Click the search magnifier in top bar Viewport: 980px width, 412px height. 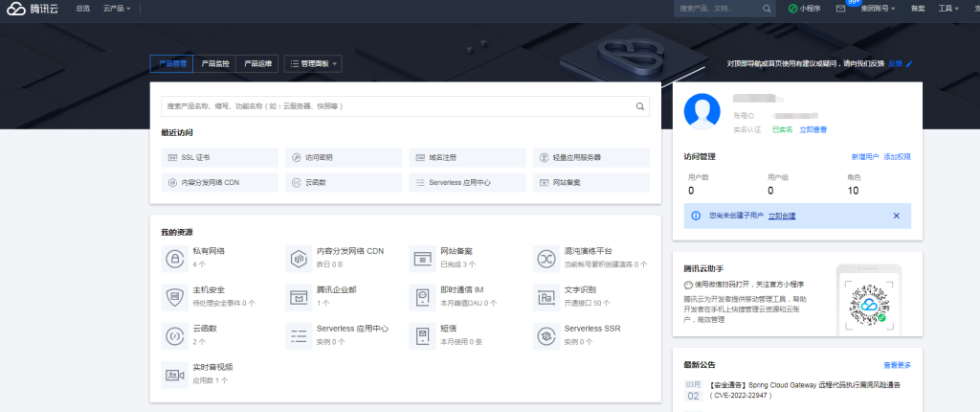(767, 9)
